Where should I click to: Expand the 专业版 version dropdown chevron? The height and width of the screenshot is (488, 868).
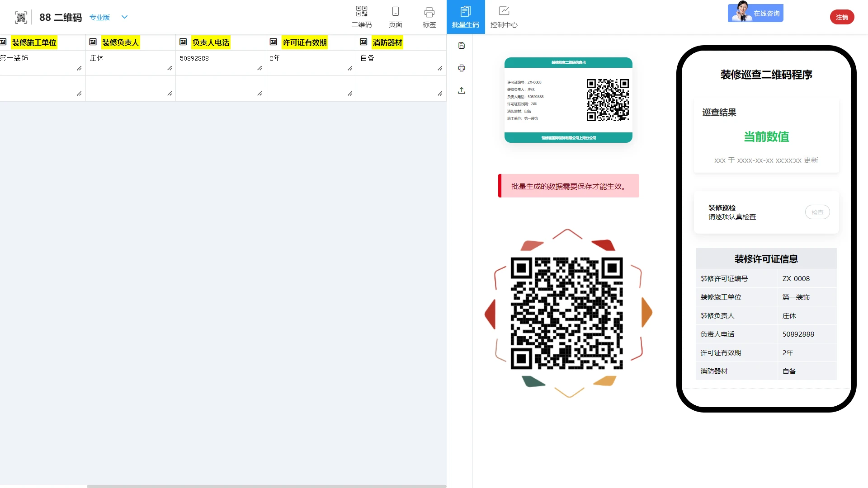click(x=125, y=17)
